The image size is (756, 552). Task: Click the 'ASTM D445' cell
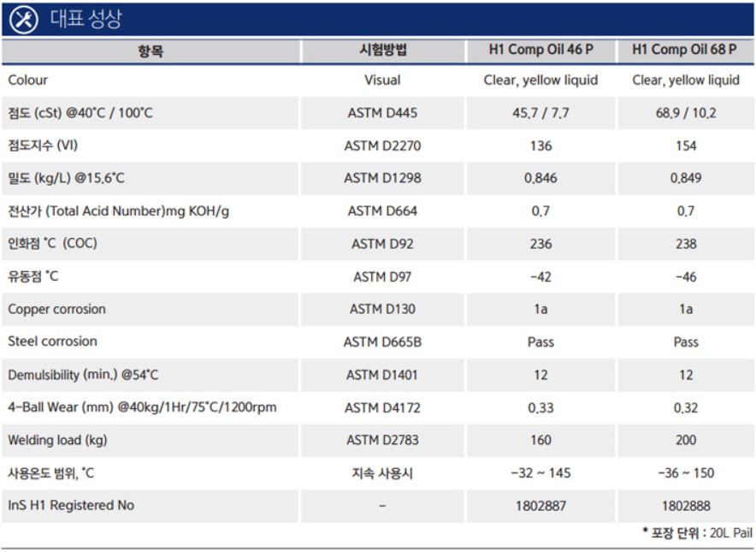382,113
